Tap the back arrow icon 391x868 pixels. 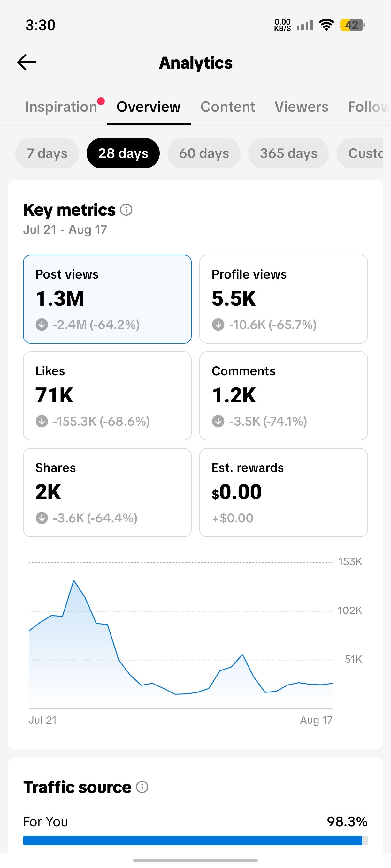point(27,62)
